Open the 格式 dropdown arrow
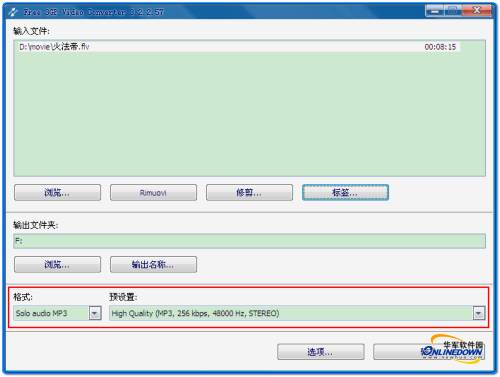 pos(95,313)
